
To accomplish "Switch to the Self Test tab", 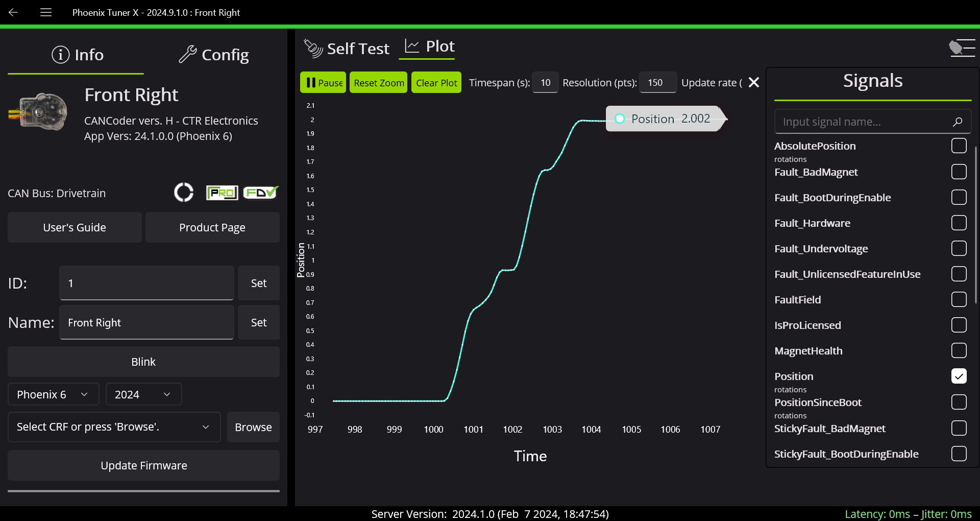I will click(x=347, y=49).
